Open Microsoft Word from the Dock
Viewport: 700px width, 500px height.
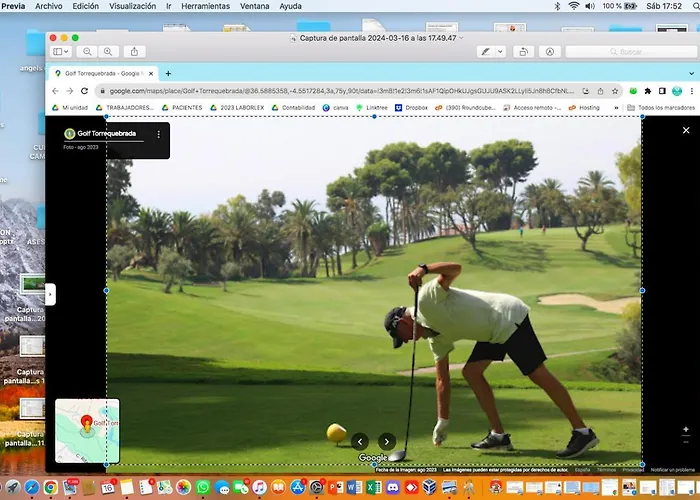point(354,488)
